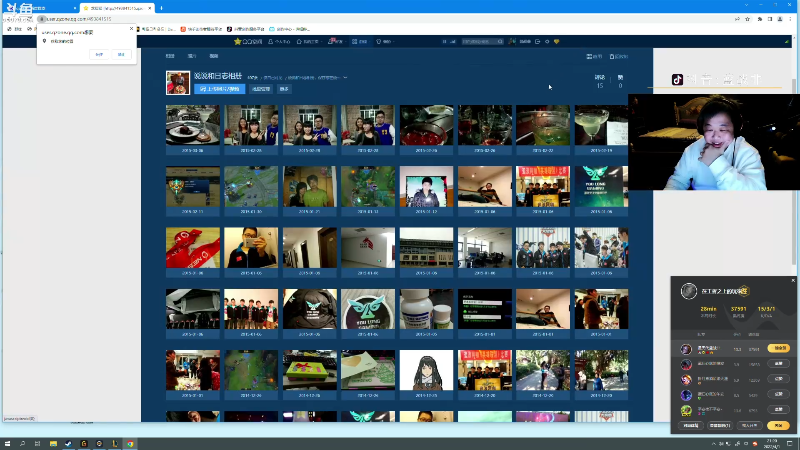The image size is (800, 450).
Task: Open the home page nav item with house icon
Action: 308,41
